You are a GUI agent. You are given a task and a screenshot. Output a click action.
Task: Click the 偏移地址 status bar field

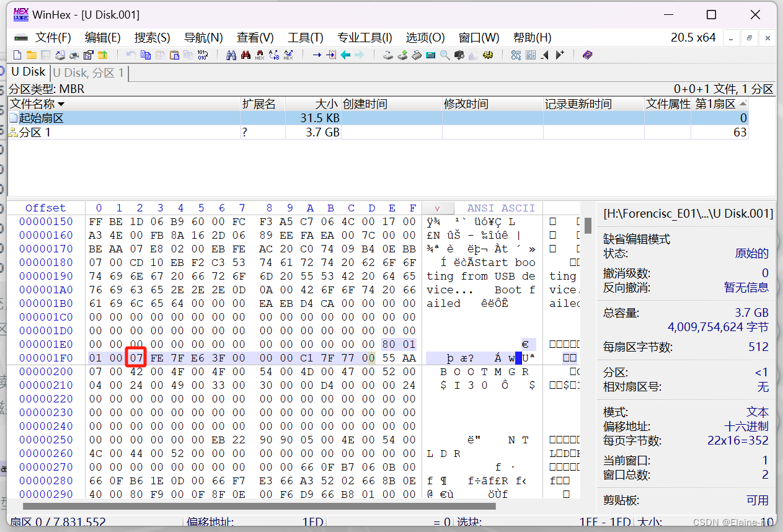(x=254, y=522)
